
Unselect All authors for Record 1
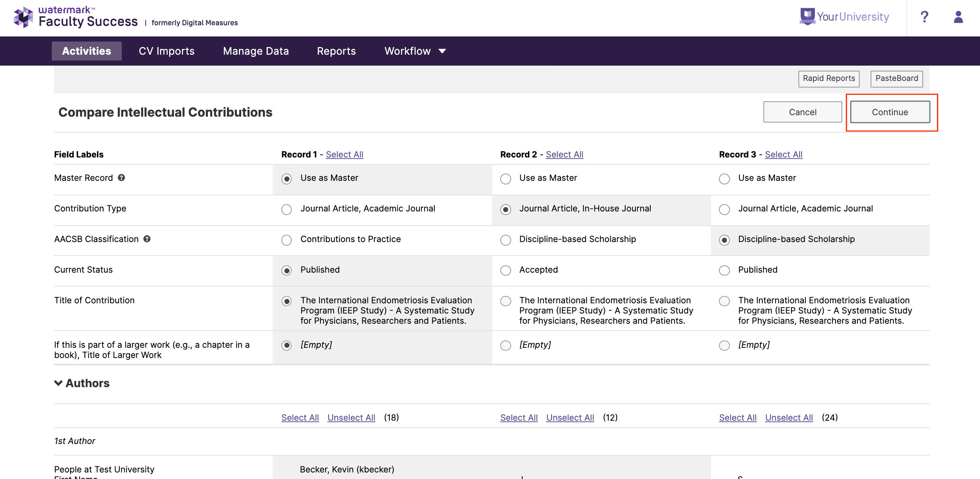pyautogui.click(x=351, y=418)
